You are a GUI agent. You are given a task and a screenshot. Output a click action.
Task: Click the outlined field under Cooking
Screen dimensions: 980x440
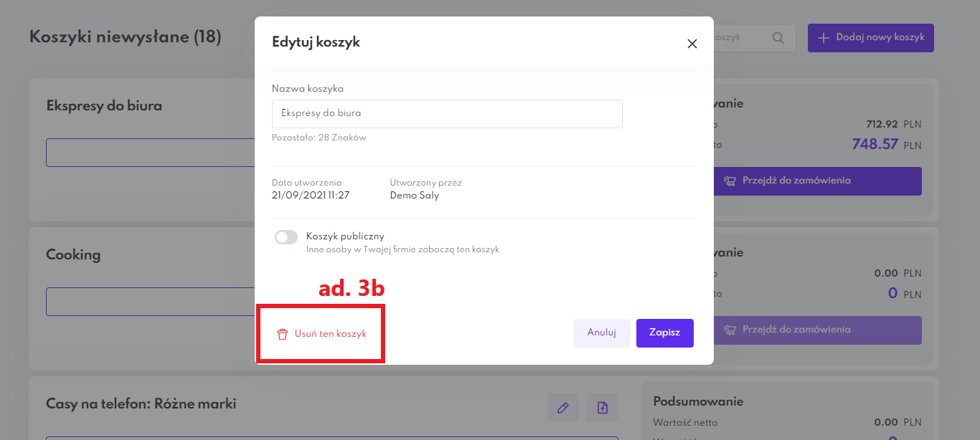(151, 302)
